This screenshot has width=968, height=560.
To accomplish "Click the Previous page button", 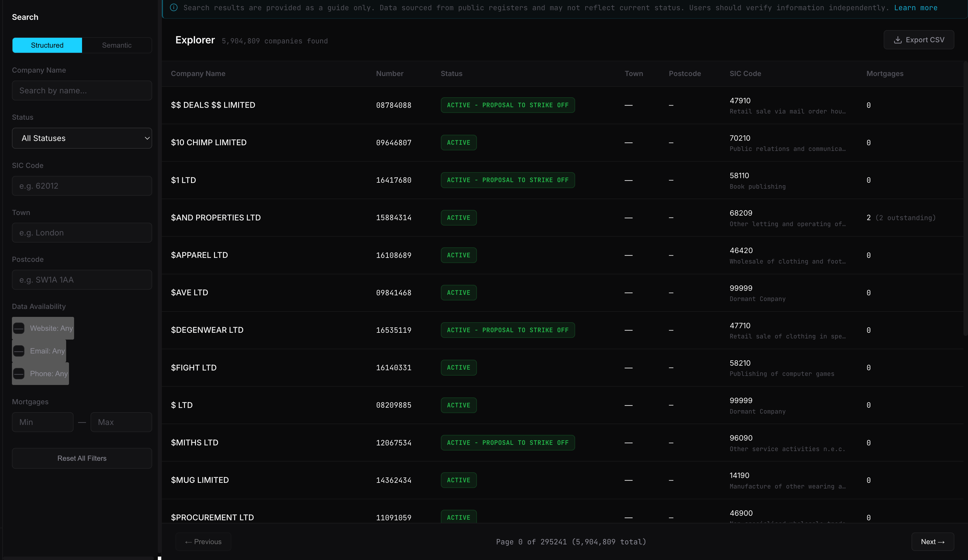I will click(203, 542).
